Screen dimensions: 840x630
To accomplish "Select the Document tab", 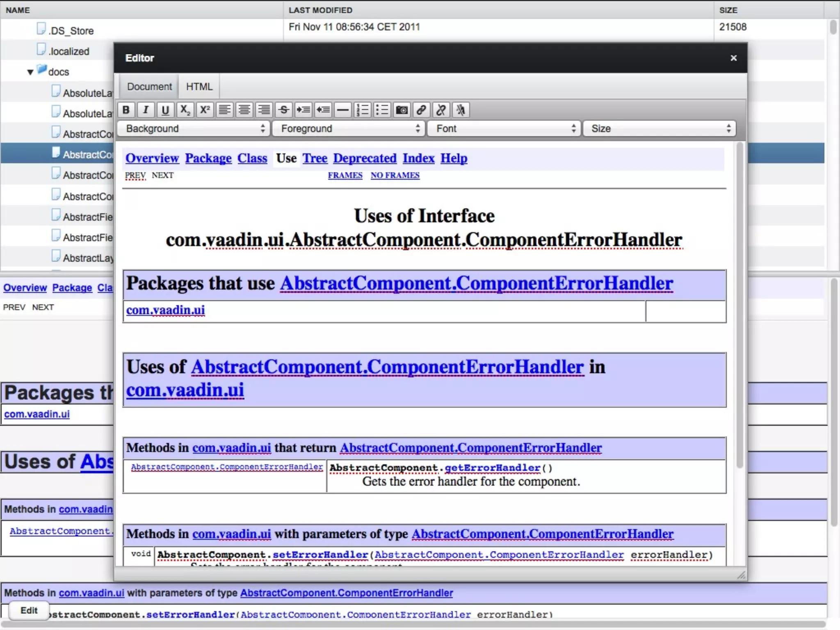I will point(149,87).
